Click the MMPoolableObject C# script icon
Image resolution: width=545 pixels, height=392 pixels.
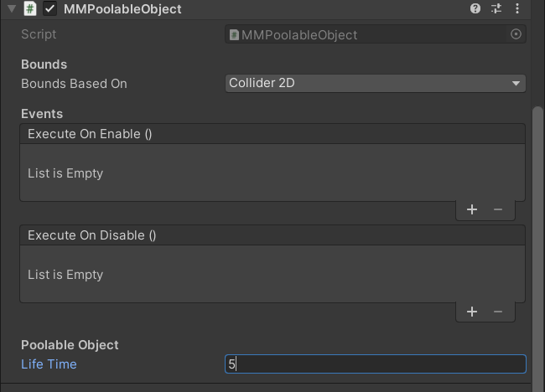click(x=30, y=8)
